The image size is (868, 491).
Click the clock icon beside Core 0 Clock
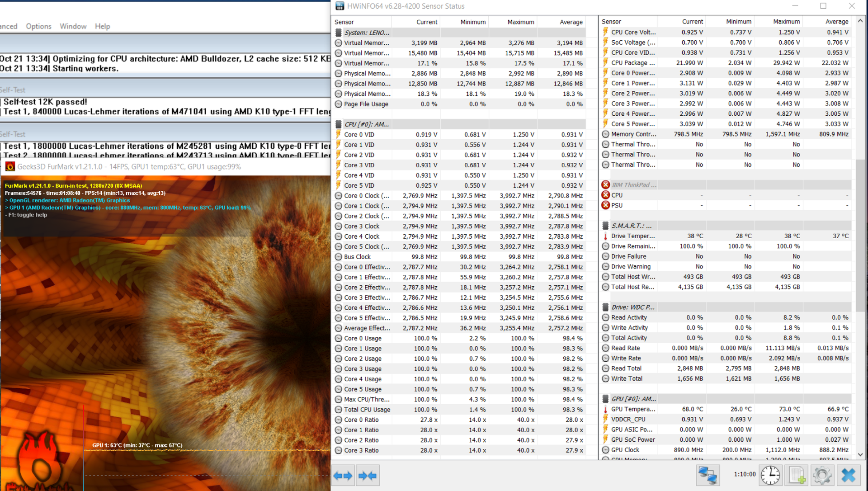338,196
